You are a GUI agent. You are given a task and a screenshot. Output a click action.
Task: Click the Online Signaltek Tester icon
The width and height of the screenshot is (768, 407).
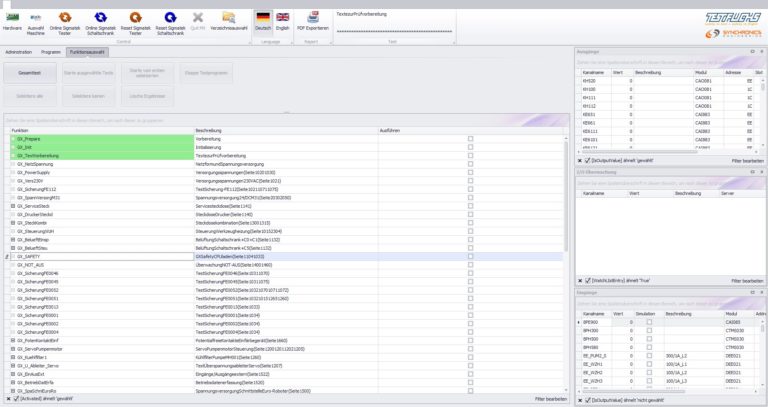65,19
